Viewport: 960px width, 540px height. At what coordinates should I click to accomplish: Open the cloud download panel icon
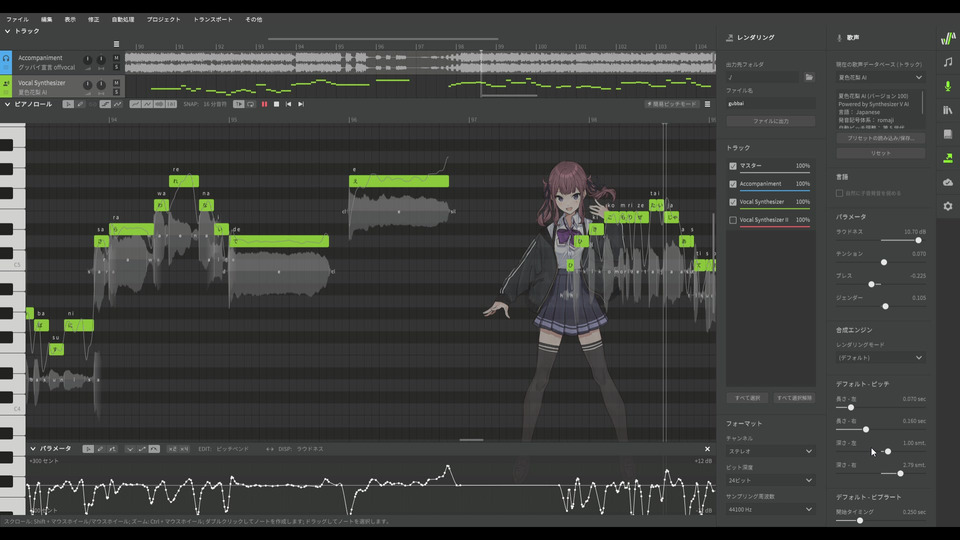tap(947, 182)
